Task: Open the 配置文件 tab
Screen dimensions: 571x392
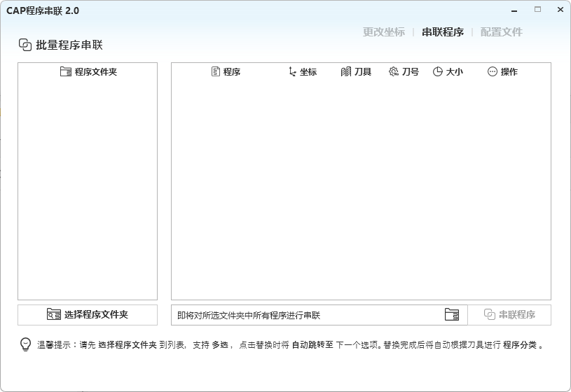Action: coord(501,32)
